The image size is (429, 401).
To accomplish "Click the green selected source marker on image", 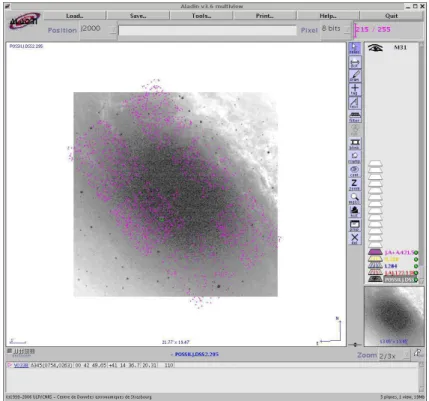I will [x=161, y=219].
